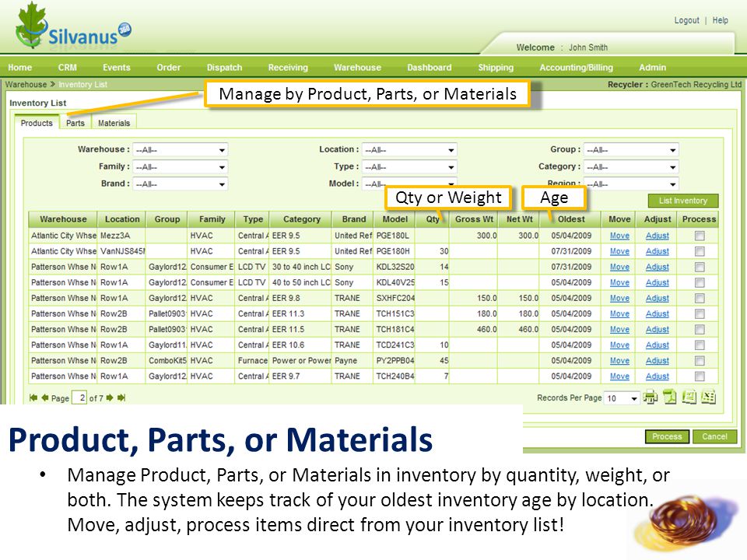The width and height of the screenshot is (747, 560).
Task: Sort by Brand column header
Action: [x=354, y=219]
